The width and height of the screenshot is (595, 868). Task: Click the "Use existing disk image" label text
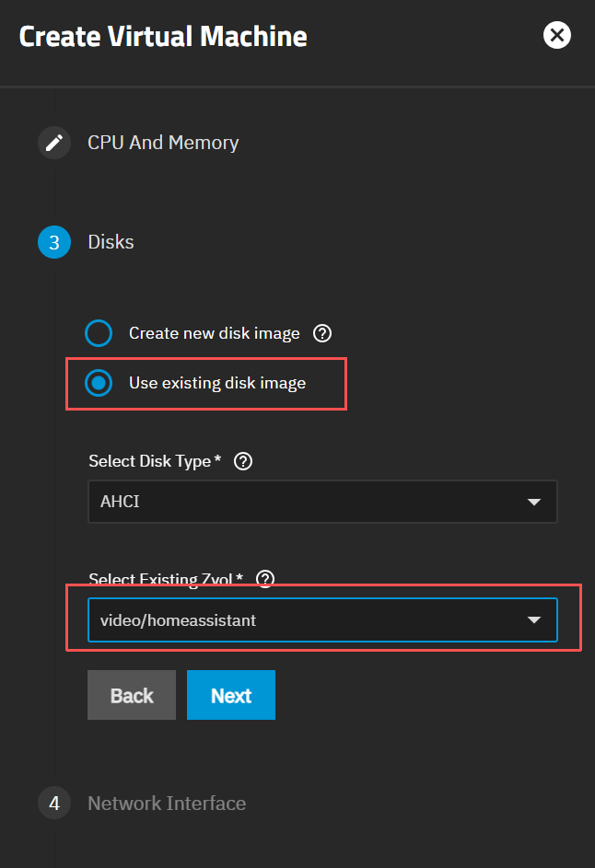click(x=217, y=383)
